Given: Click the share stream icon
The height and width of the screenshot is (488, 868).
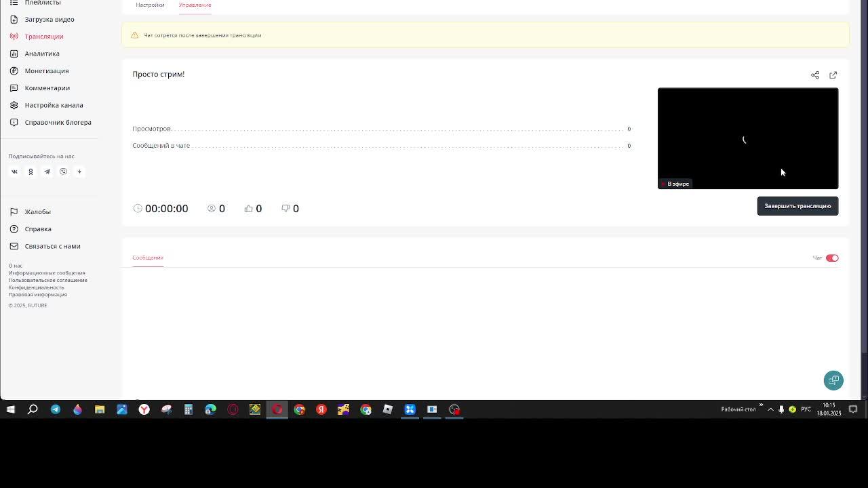Looking at the screenshot, I should click(815, 75).
